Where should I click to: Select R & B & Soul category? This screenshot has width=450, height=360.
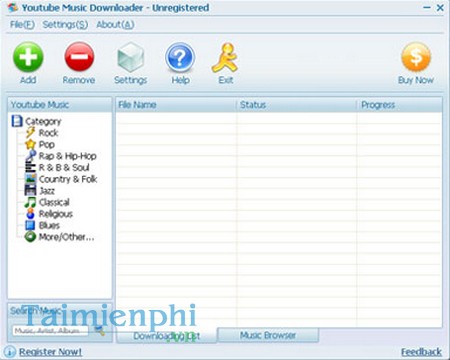64,167
